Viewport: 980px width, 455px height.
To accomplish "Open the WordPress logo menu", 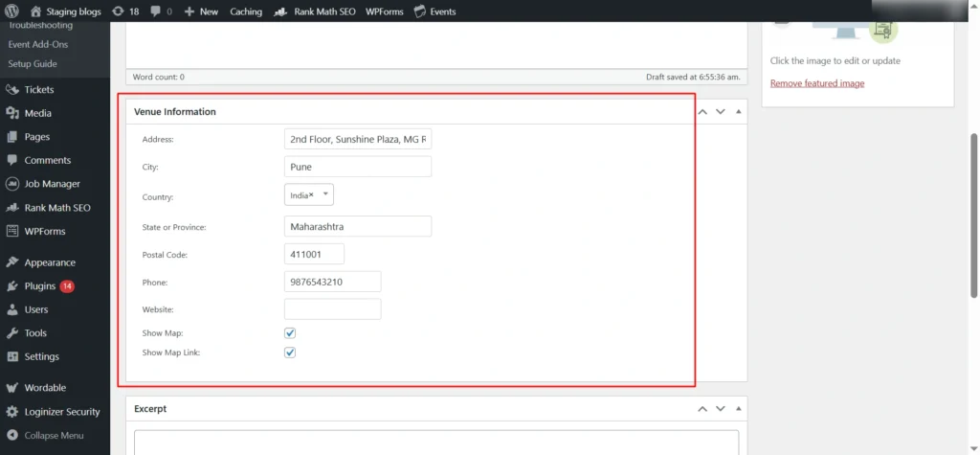I will coord(11,11).
